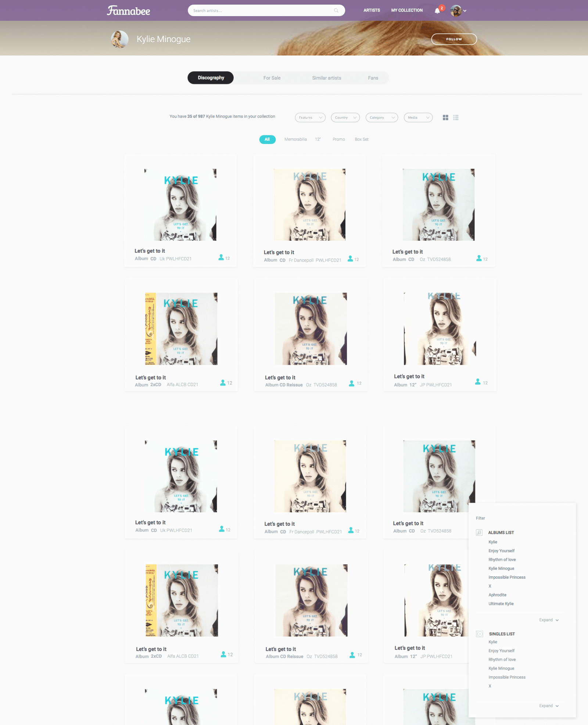Viewport: 588px width, 725px height.
Task: Click fans icon on Uk PWLHFCD21 first card
Action: [221, 258]
